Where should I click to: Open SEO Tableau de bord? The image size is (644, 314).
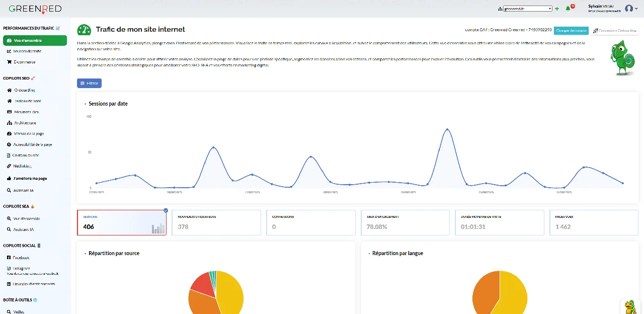31,101
